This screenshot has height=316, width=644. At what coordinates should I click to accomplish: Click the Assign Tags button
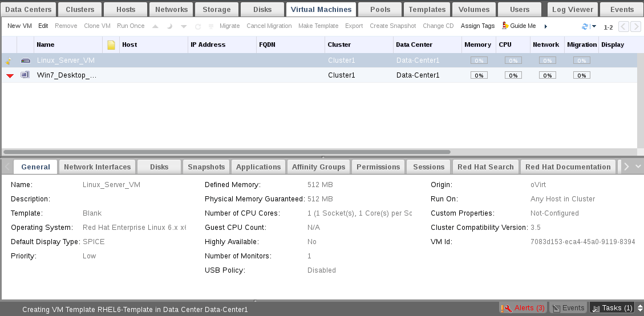(x=477, y=26)
